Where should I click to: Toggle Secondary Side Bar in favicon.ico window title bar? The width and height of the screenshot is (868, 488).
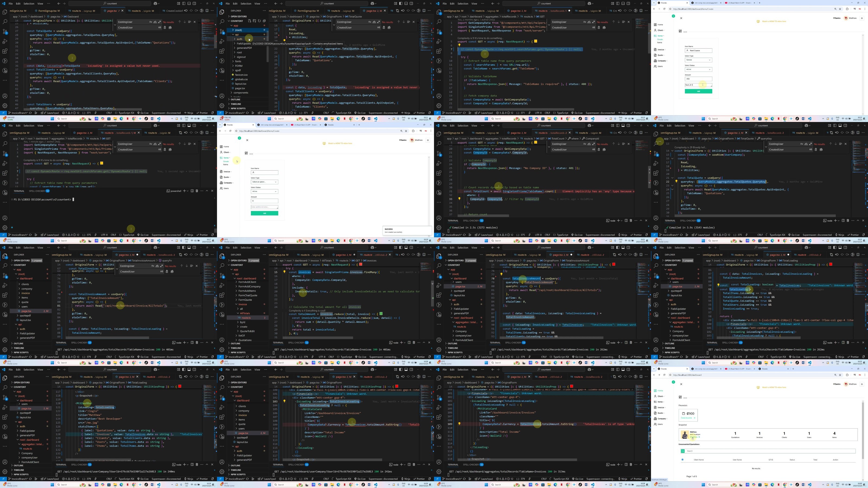click(411, 3)
